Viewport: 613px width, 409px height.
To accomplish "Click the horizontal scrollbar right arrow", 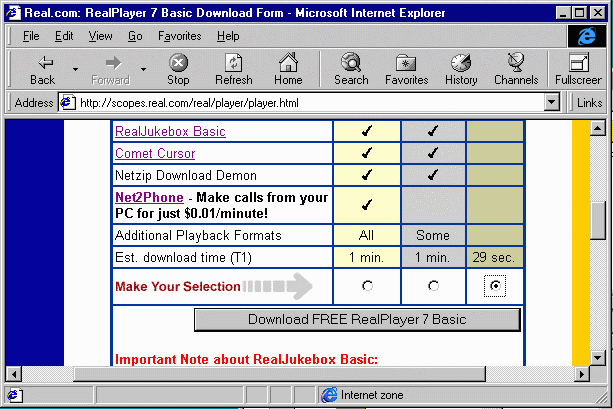I will [582, 375].
